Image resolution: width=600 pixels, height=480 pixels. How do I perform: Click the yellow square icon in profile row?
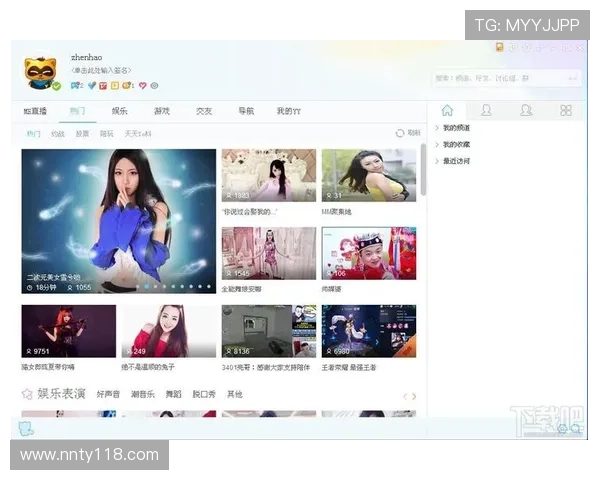click(x=114, y=86)
